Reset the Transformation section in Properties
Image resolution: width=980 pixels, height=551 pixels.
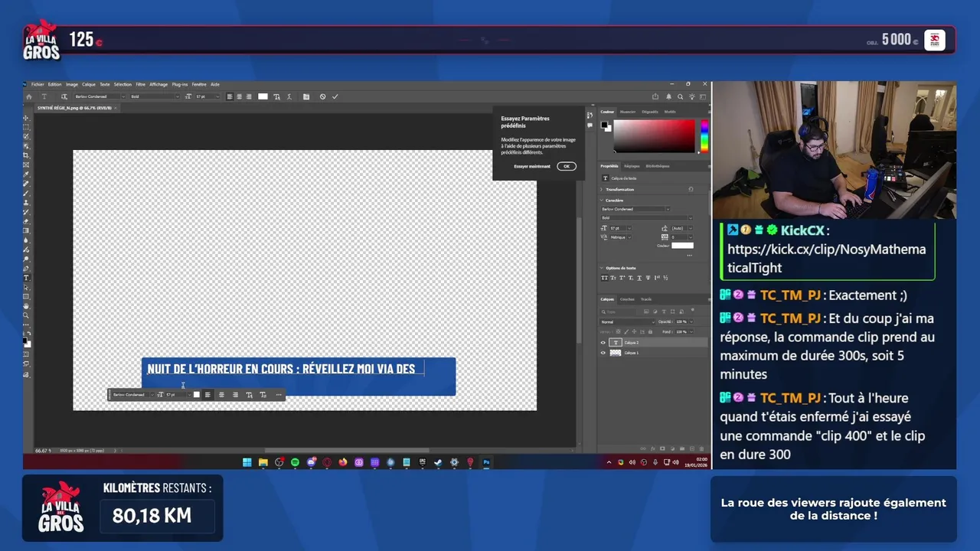(691, 189)
